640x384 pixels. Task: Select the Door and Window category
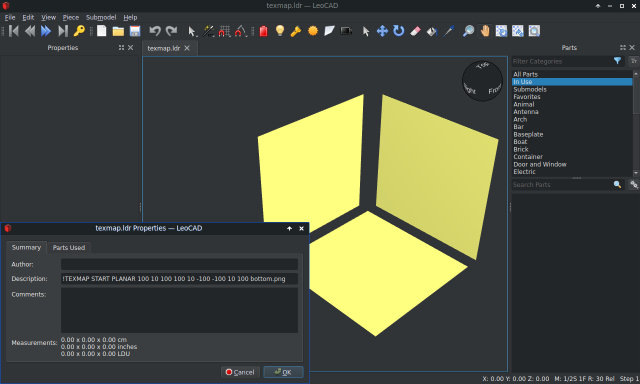tap(572, 164)
